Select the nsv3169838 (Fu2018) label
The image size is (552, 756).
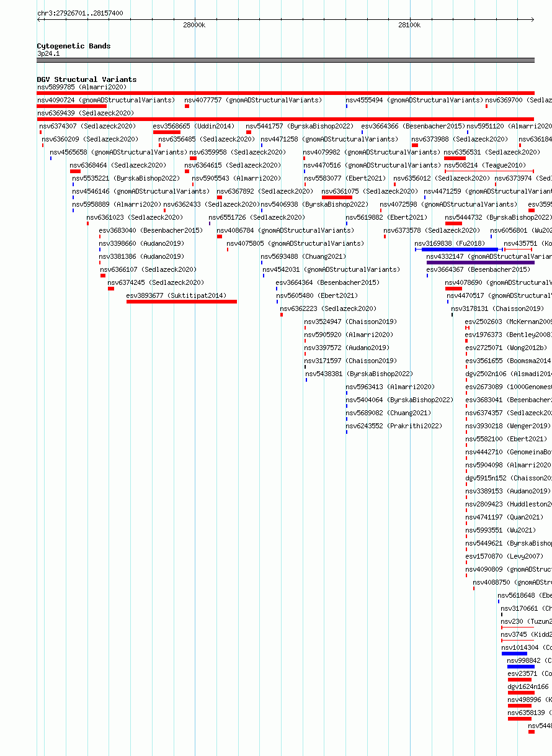click(450, 243)
